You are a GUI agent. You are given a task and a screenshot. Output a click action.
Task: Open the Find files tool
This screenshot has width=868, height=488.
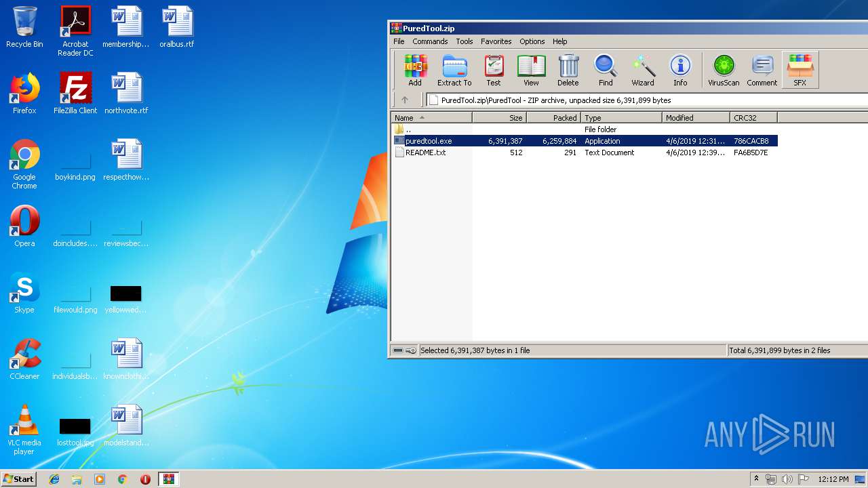pos(605,70)
